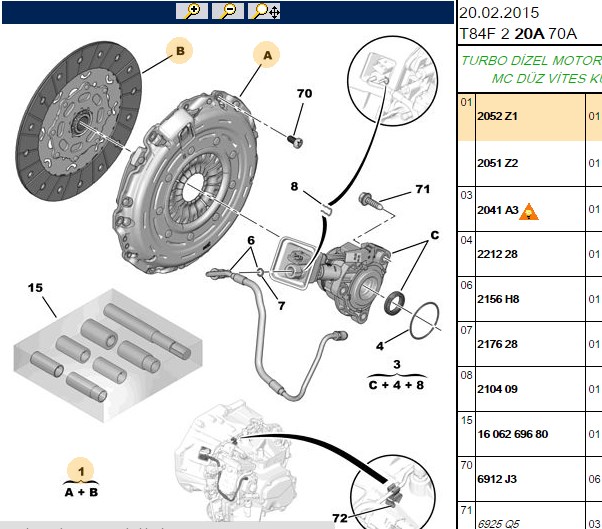
Task: Click the tool kit box drawing
Action: pos(108,355)
